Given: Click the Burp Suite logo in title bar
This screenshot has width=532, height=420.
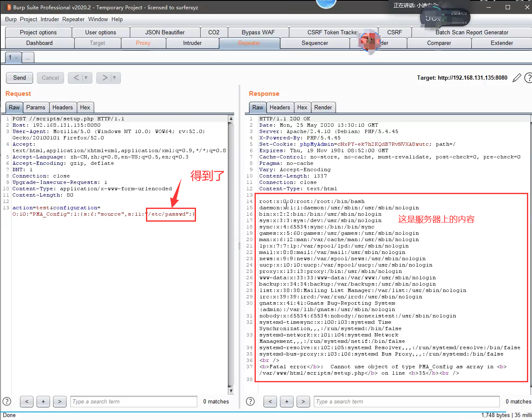Looking at the screenshot, I should click(x=8, y=7).
